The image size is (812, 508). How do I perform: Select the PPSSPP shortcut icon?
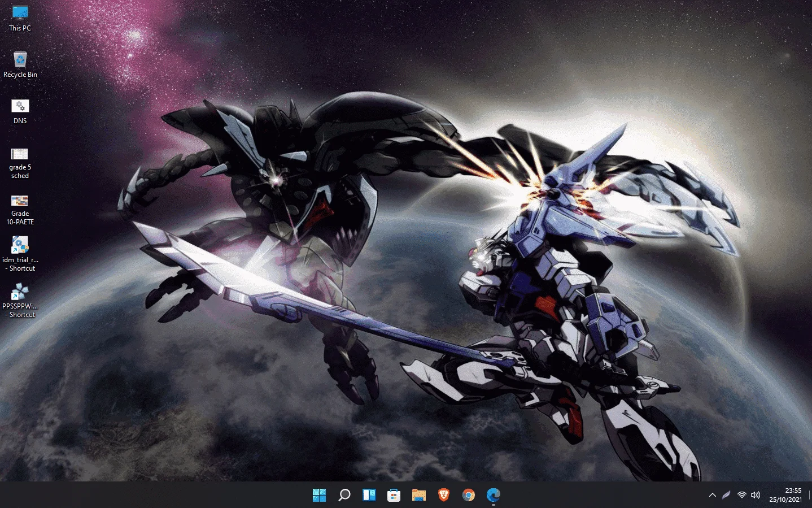[x=20, y=301]
